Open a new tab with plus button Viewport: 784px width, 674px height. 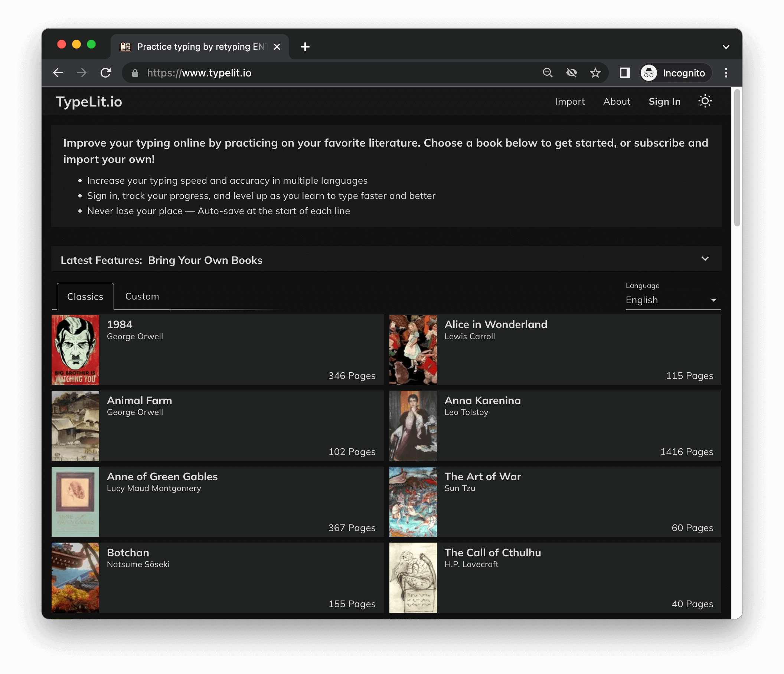pyautogui.click(x=305, y=46)
